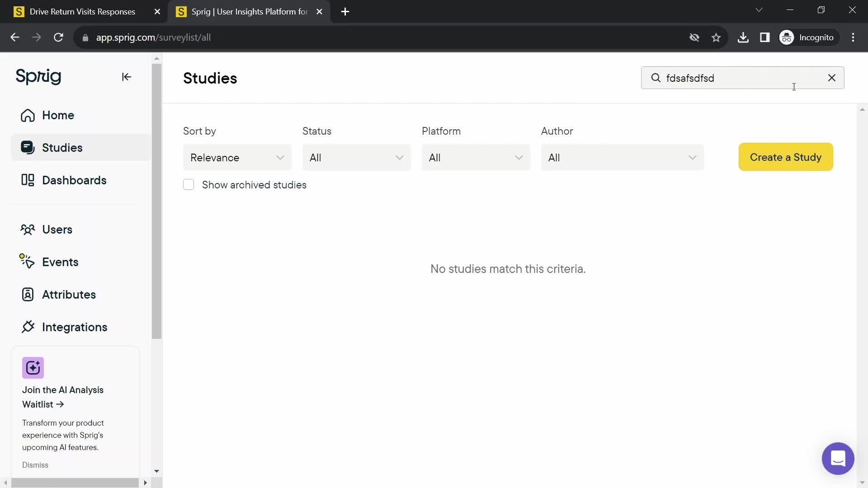Open the chat support widget
The height and width of the screenshot is (488, 868).
(838, 458)
